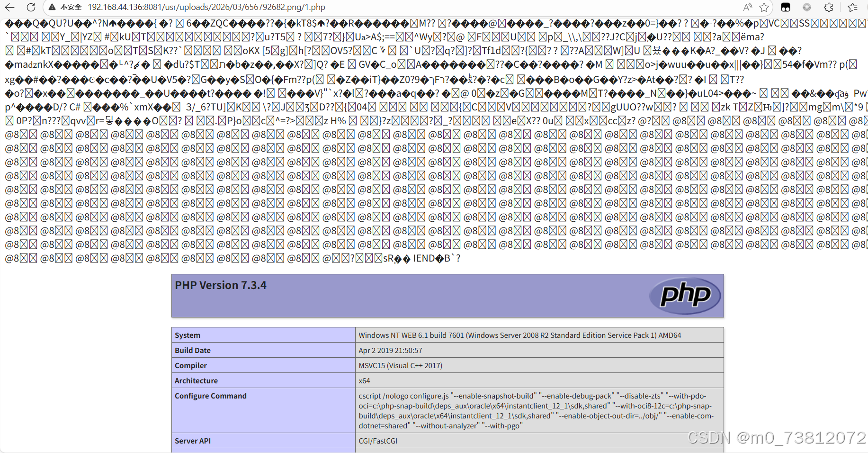Focus the address bar URL ending in 1.php
Image resolution: width=868 pixels, height=453 pixels.
(206, 7)
